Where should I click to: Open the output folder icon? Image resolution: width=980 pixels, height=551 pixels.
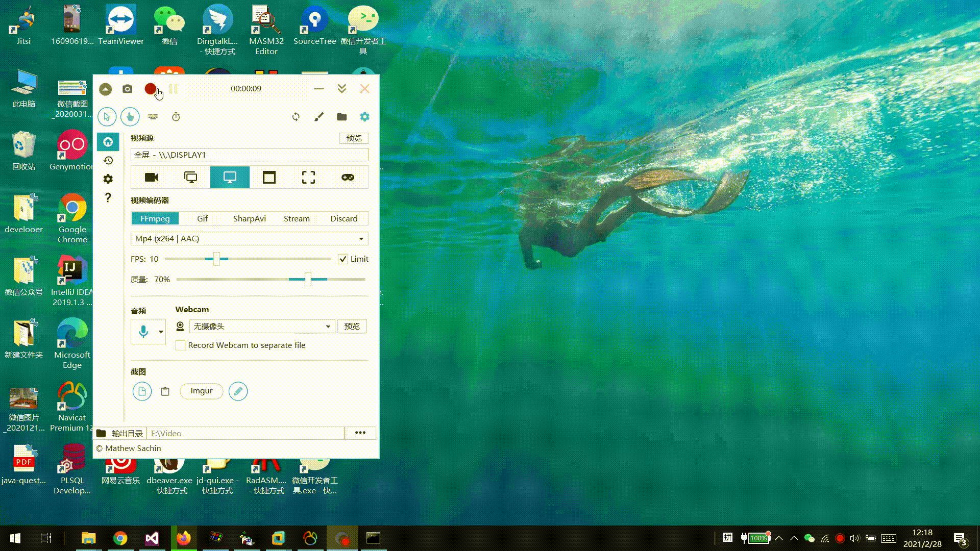(x=342, y=117)
